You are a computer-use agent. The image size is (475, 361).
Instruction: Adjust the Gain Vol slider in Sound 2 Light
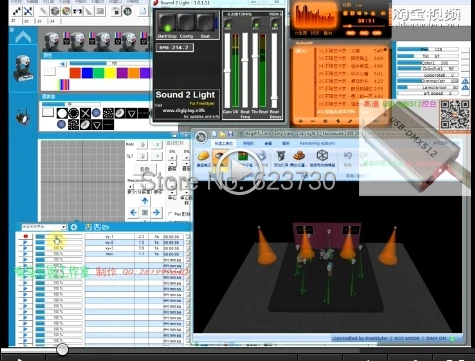tap(227, 70)
